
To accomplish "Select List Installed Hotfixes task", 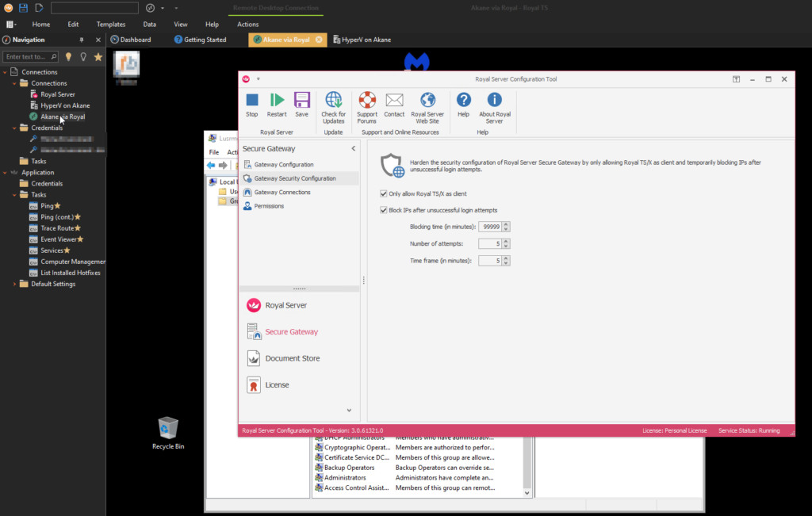I will coord(65,273).
